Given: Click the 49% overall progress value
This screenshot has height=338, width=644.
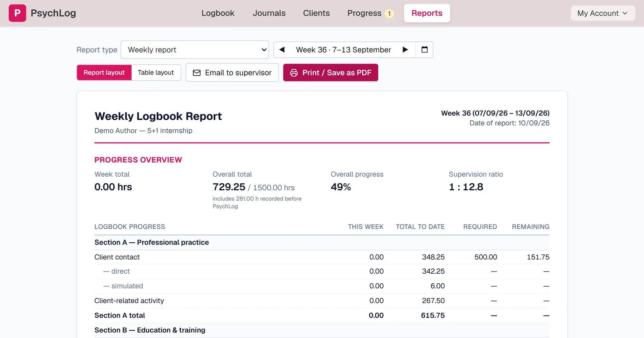Looking at the screenshot, I should click(341, 187).
